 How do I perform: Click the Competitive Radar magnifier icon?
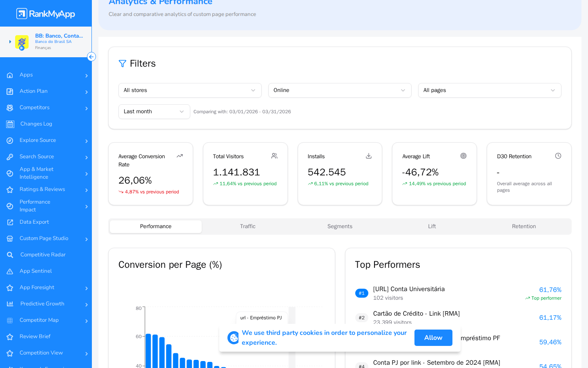pyautogui.click(x=10, y=255)
